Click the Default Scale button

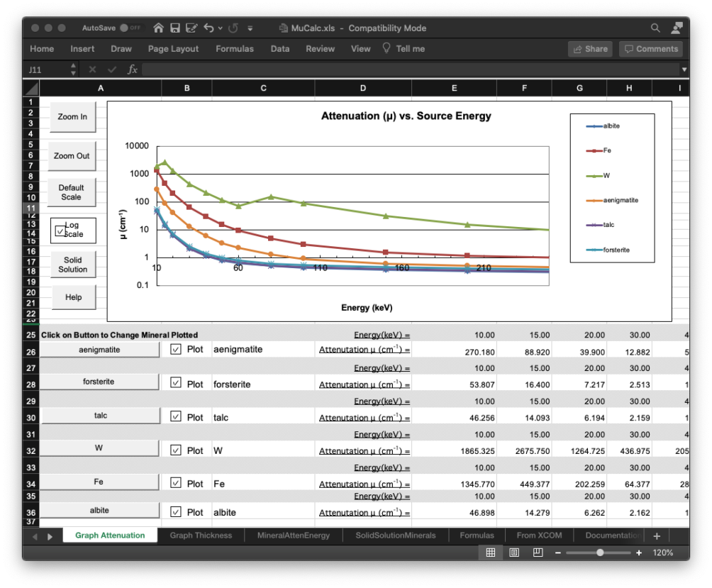72,192
